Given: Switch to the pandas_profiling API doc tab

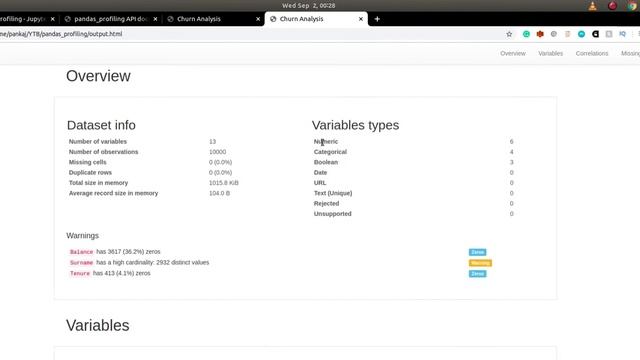Looking at the screenshot, I should (111, 19).
